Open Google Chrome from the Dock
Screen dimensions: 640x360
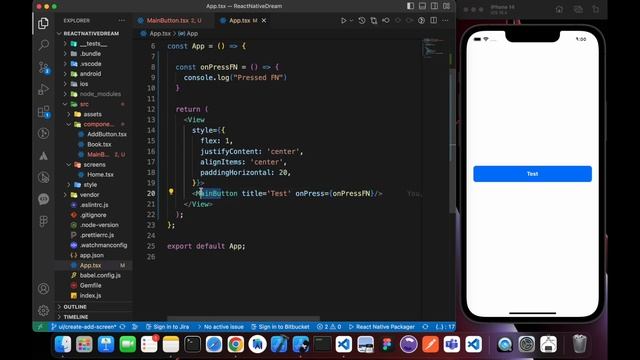[x=236, y=344]
